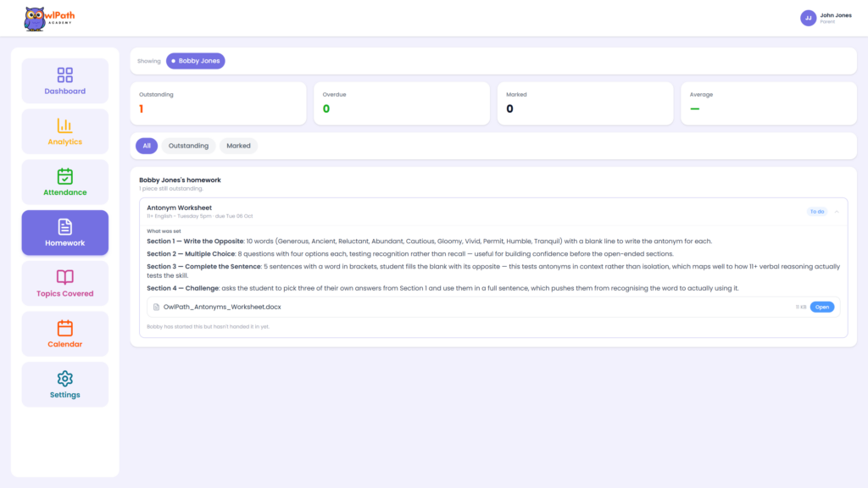Click the Topics Covered label
Viewport: 868px width, 488px height.
64,294
